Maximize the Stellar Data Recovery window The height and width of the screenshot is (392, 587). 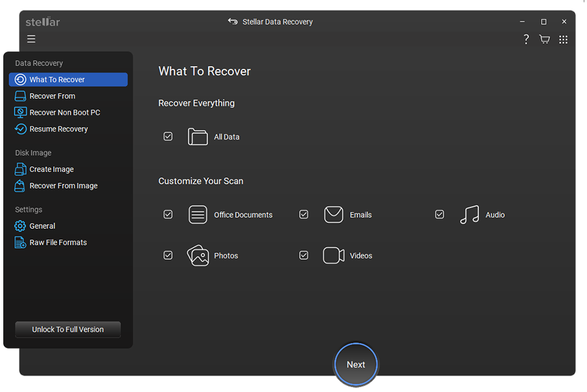pyautogui.click(x=543, y=22)
